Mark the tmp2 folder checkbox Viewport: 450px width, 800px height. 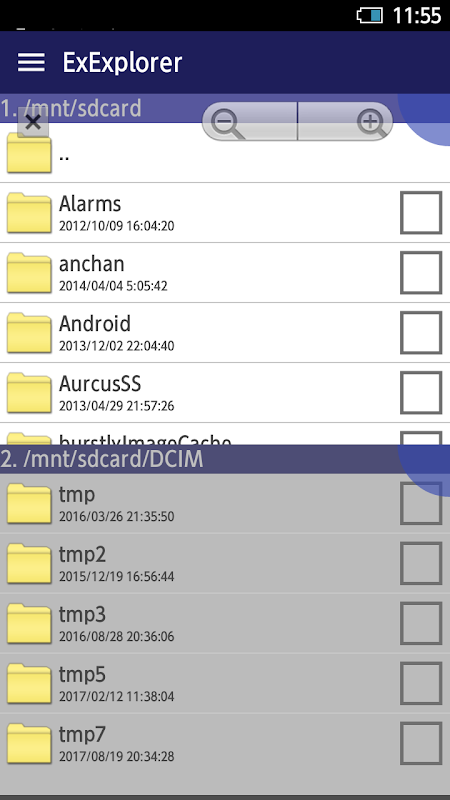[421, 563]
